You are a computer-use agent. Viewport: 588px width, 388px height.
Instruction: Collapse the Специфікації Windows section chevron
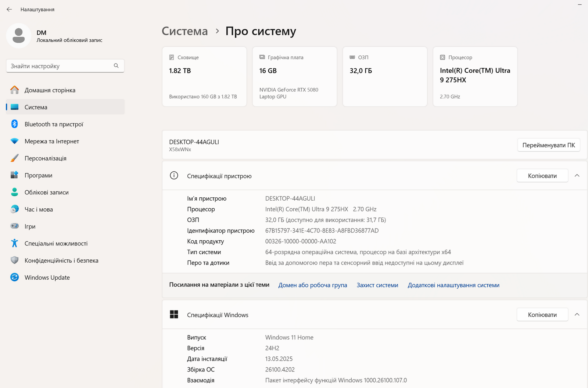(x=577, y=315)
